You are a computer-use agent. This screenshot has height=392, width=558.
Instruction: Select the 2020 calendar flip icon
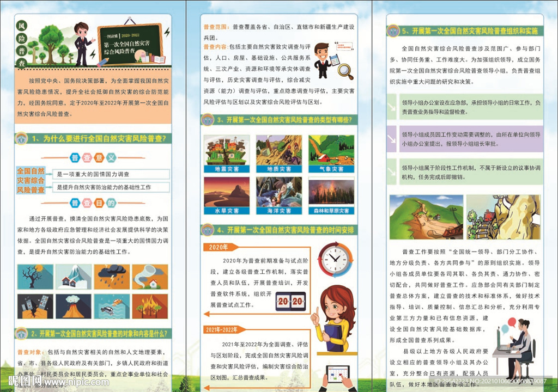pos(290,301)
